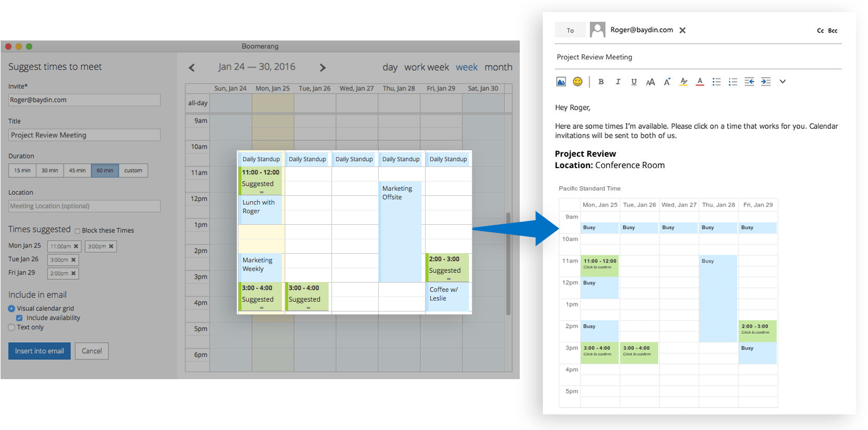Open the font size dropdown
Screen dimensions: 868x430
650,81
